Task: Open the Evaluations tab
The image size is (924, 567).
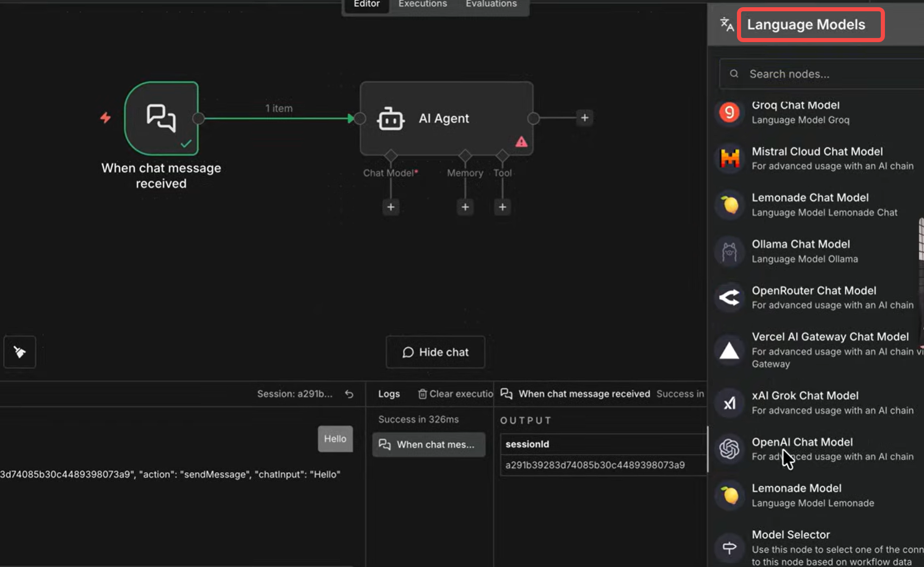Action: [491, 5]
